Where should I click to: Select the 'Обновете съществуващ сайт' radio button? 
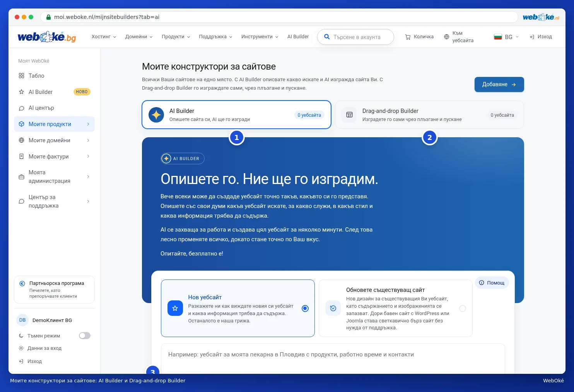[463, 308]
